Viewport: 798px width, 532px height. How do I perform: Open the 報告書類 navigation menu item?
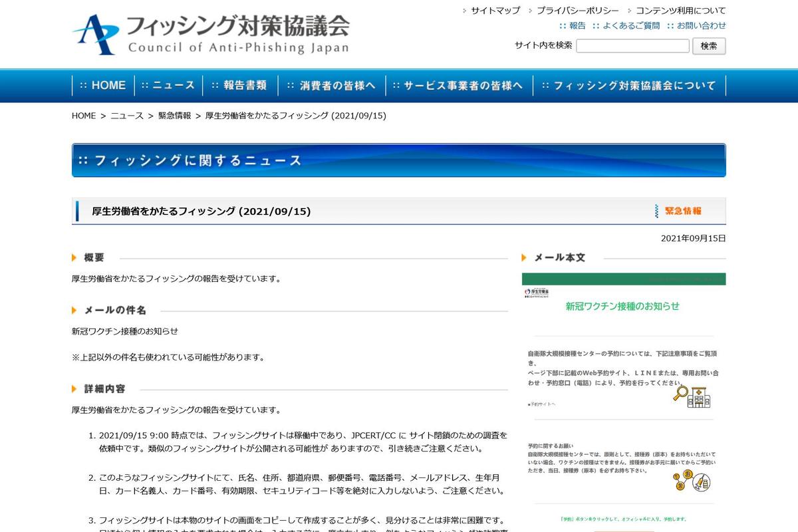pos(239,85)
